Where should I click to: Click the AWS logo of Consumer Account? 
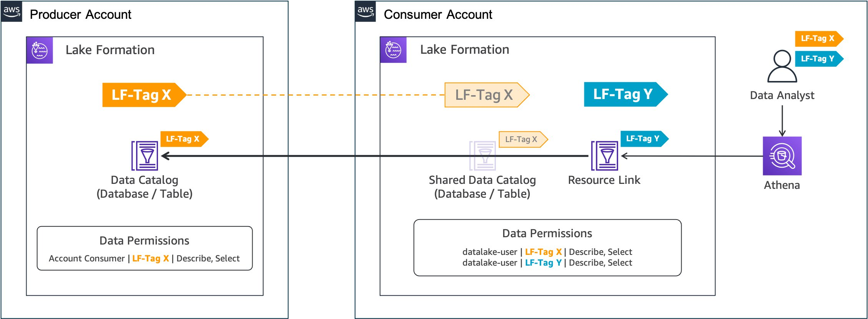[366, 12]
